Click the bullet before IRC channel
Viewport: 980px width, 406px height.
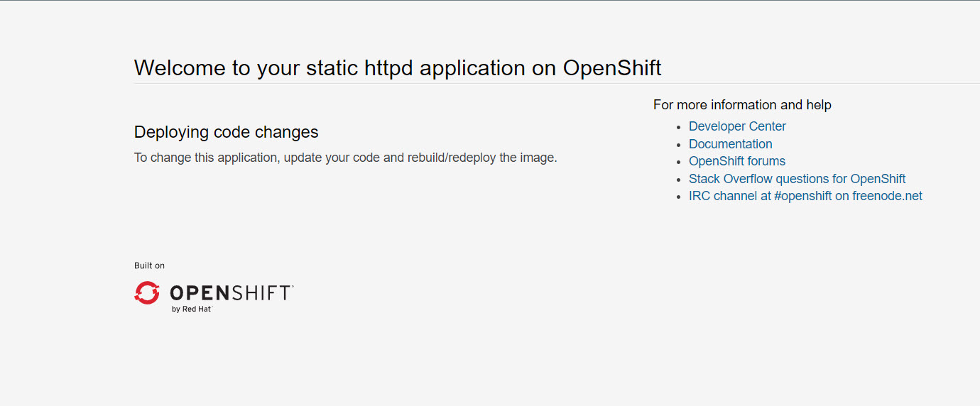(x=679, y=197)
